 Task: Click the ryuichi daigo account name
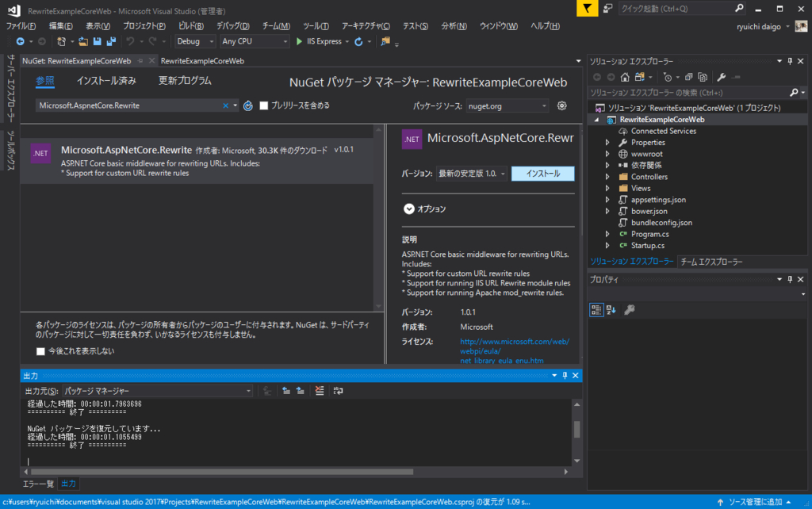click(759, 26)
